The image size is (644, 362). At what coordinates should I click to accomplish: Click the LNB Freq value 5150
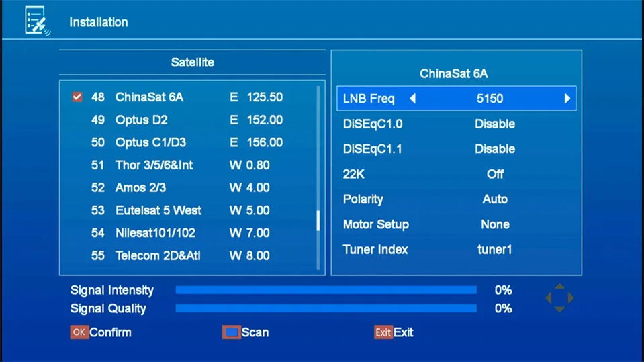coord(490,99)
